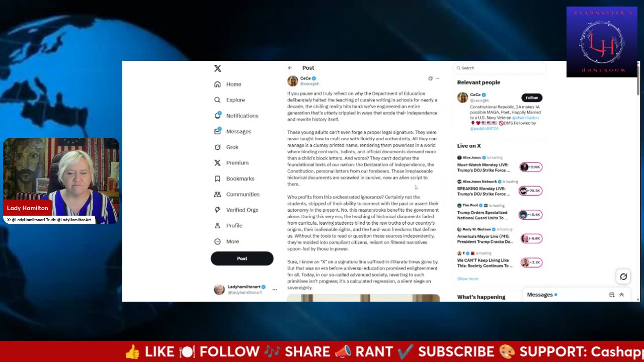
Task: Click the Relevant people heading
Action: tap(478, 82)
